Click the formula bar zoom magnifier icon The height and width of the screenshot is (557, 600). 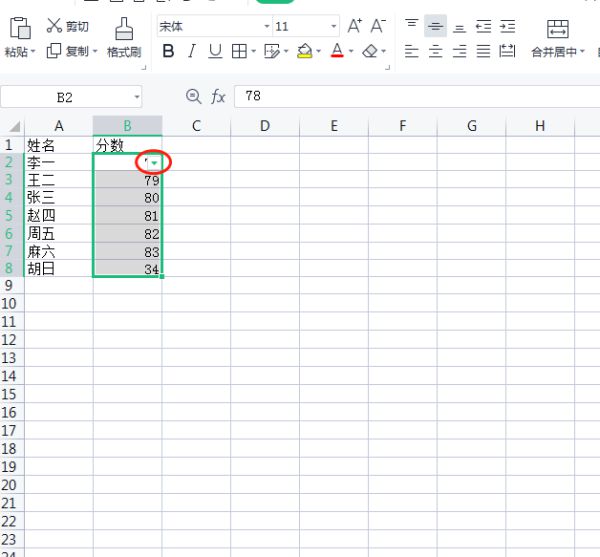pyautogui.click(x=193, y=96)
